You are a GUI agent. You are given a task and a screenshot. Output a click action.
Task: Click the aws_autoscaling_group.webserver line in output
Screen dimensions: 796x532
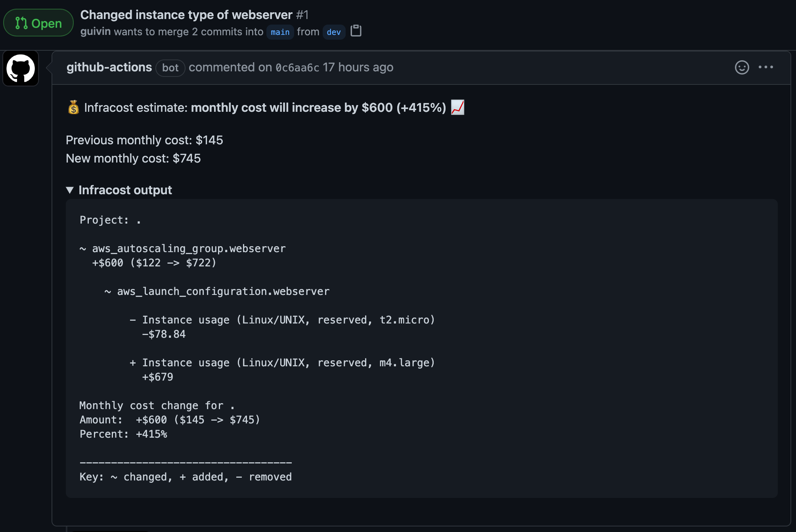pos(189,249)
